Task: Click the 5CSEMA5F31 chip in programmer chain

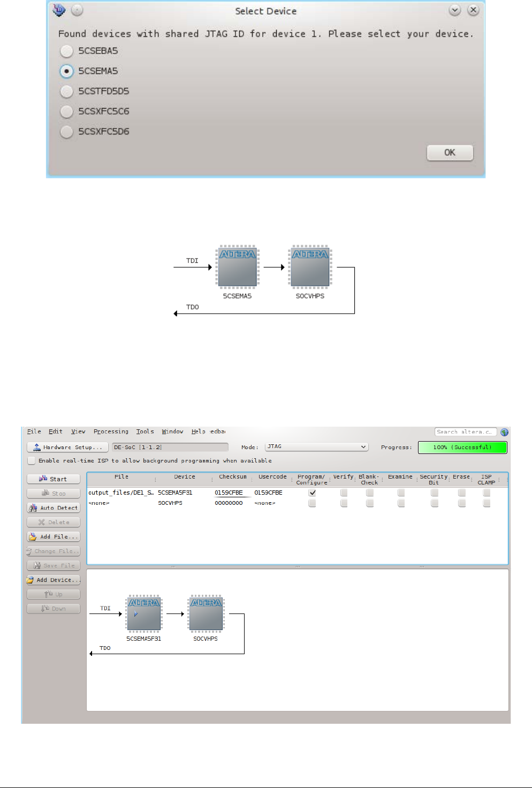Action: click(x=143, y=613)
